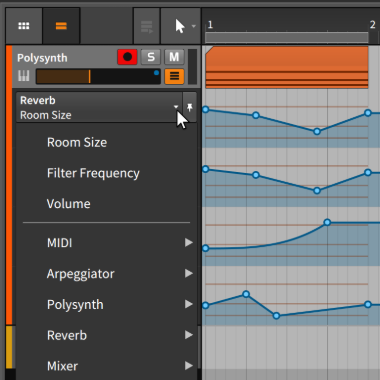Click the Polysynth track level meter

coord(192,67)
